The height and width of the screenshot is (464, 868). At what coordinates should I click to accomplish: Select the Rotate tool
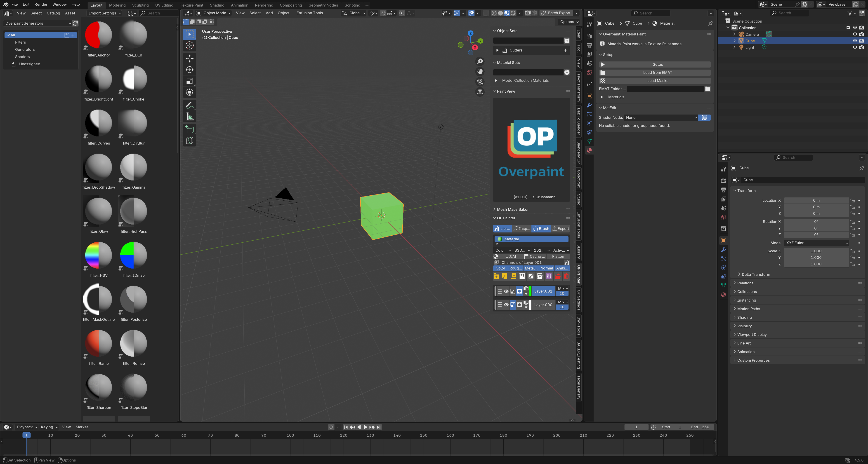(190, 70)
